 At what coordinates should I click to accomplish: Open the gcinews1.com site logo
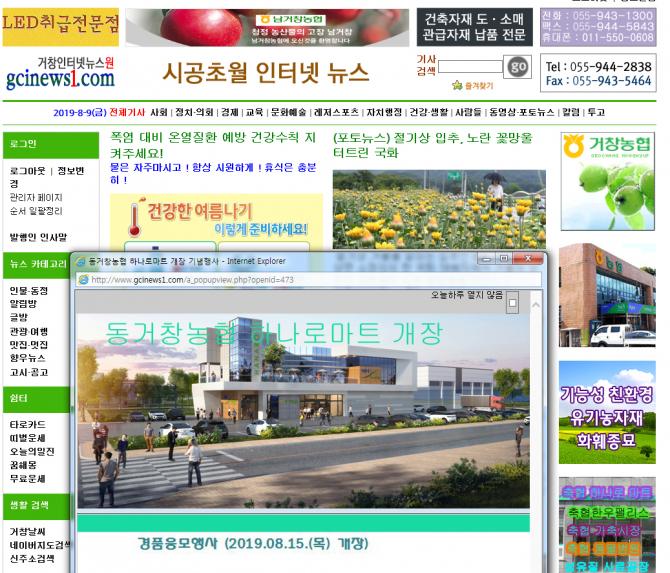(x=60, y=73)
